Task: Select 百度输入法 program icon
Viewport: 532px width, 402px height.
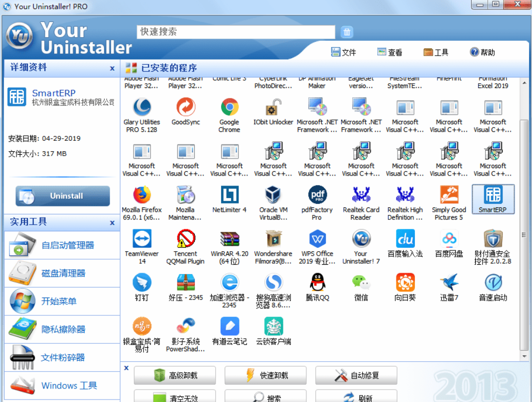Action: coord(405,239)
